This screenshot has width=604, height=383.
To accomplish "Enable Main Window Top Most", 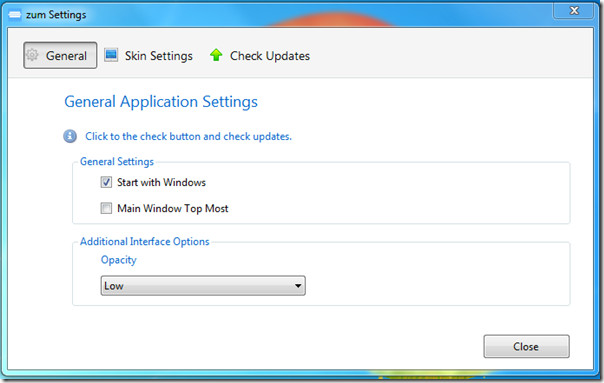I will pos(106,208).
